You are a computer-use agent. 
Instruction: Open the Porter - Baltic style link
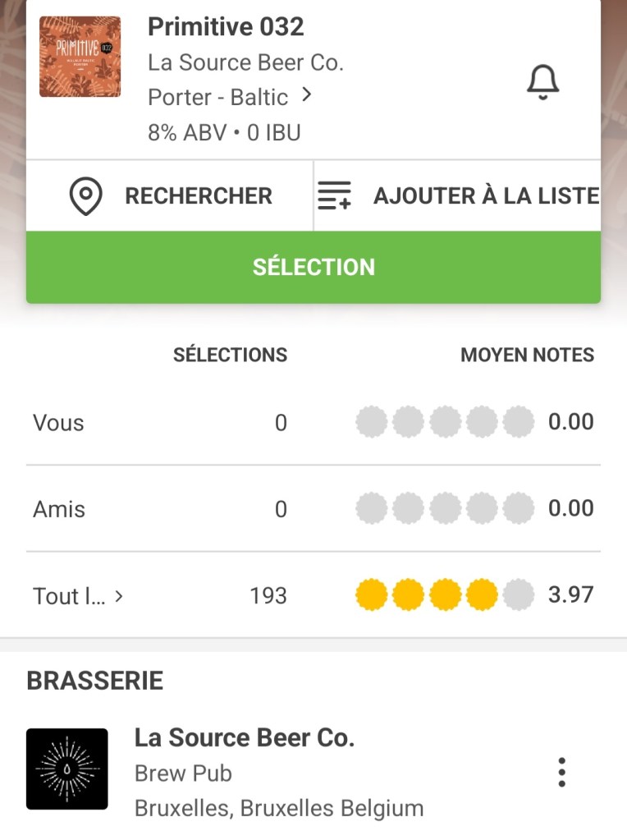click(217, 97)
